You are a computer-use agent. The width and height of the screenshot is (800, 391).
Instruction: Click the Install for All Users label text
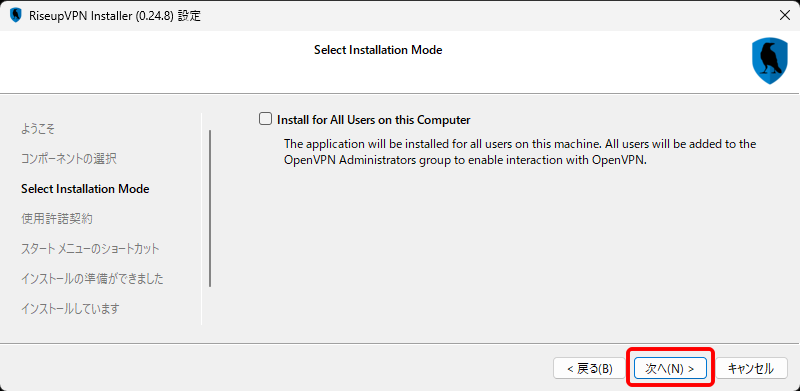(x=373, y=120)
